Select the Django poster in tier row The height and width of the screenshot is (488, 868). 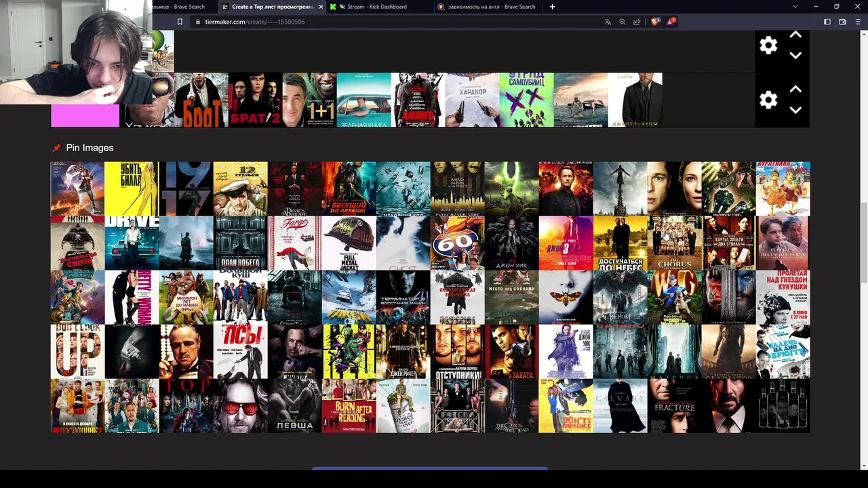[x=418, y=100]
